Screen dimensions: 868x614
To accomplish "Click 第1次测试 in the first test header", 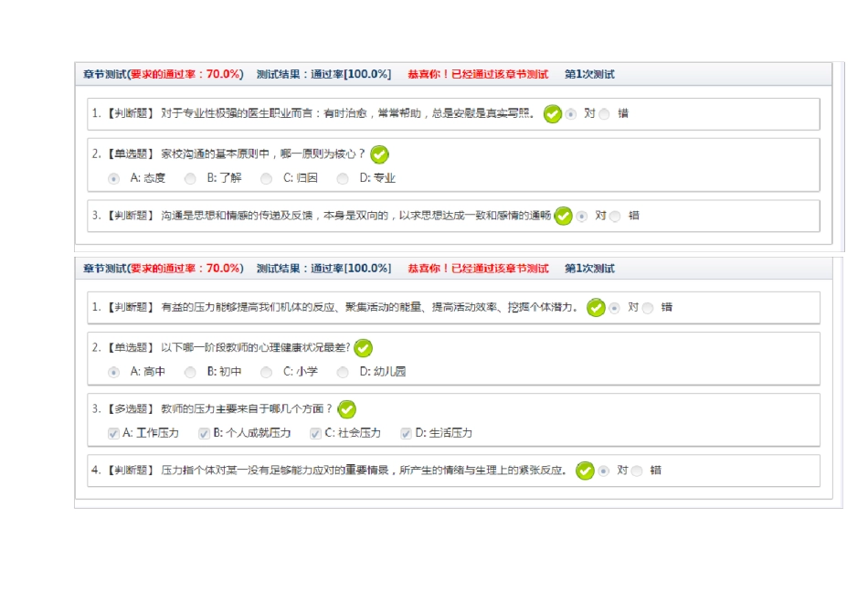I will pyautogui.click(x=589, y=74).
